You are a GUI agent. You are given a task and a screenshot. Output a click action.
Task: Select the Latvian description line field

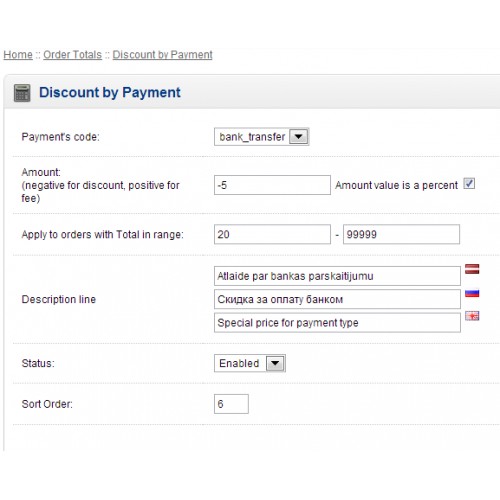click(337, 276)
